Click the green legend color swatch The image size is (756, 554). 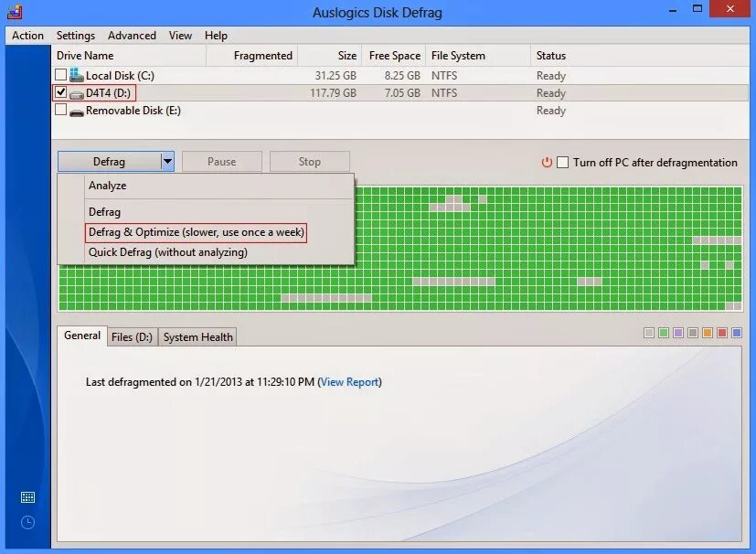click(x=664, y=333)
